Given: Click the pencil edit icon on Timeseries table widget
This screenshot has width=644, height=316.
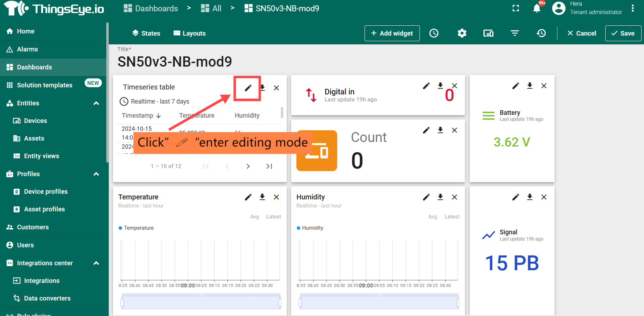Looking at the screenshot, I should [248, 88].
